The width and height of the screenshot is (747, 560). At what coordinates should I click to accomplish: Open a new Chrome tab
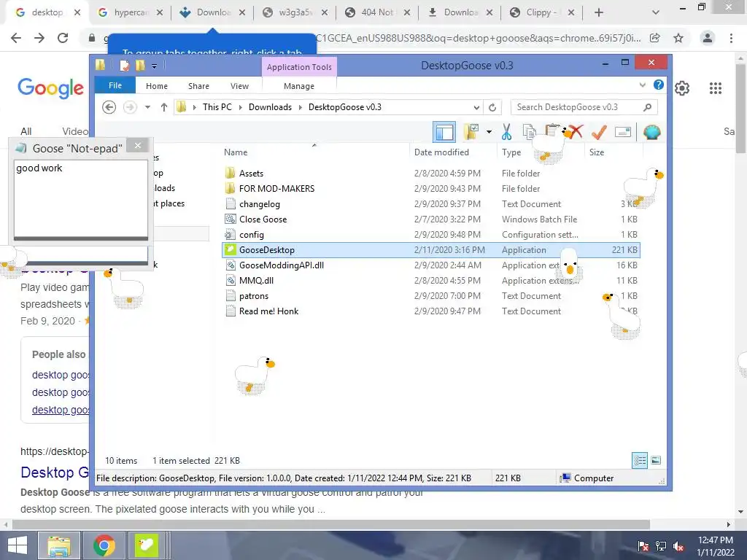pyautogui.click(x=599, y=13)
